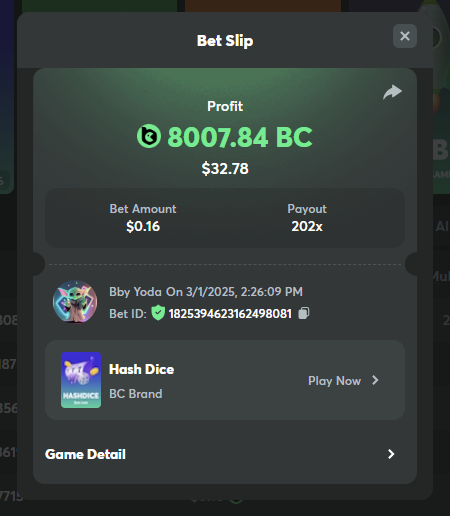Select the Bet ID number text
450x516 pixels.
point(230,314)
